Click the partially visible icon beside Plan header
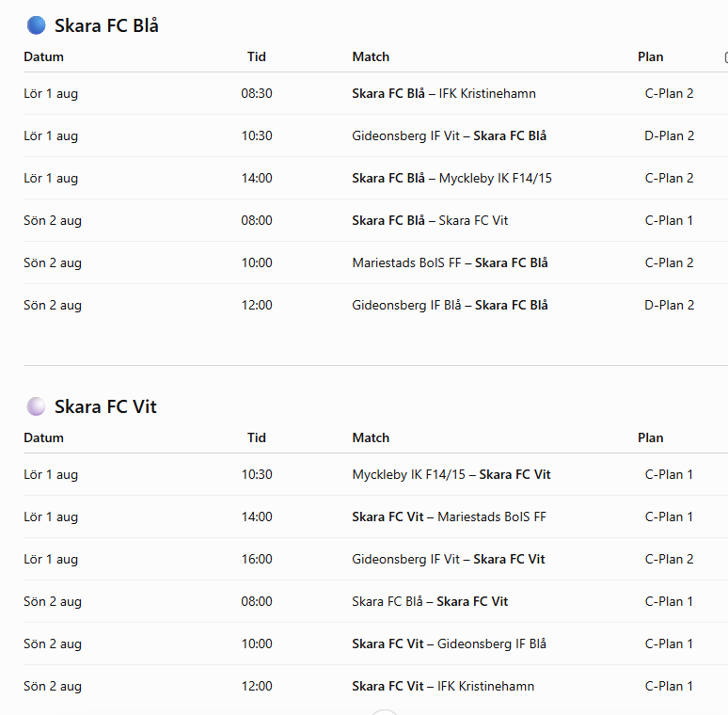The width and height of the screenshot is (728, 715). pos(726,57)
